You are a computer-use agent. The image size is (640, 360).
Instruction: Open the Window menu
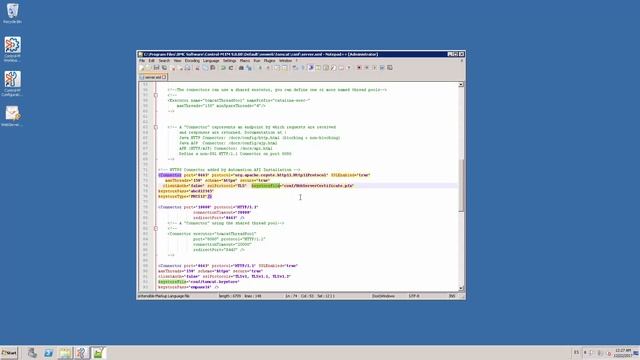click(x=285, y=60)
